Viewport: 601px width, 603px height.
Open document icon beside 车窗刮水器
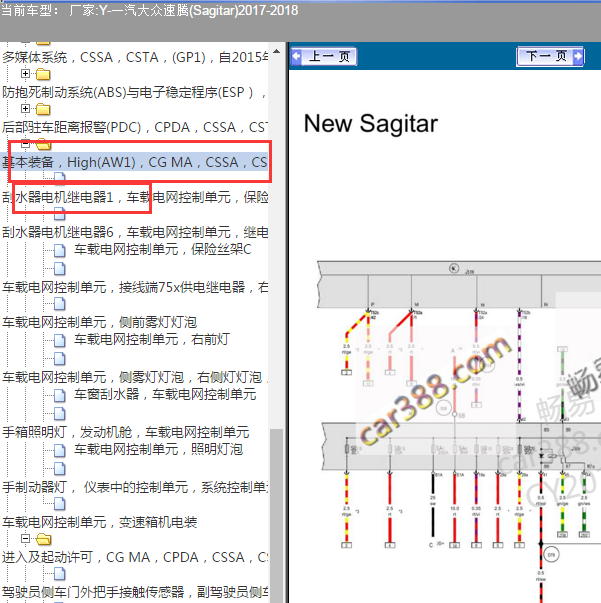(x=60, y=395)
